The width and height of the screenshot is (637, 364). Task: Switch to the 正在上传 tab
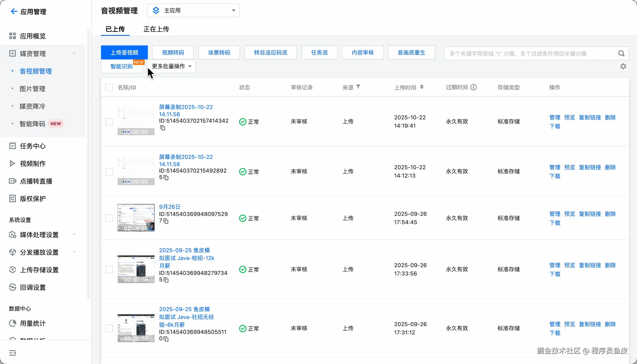(156, 29)
